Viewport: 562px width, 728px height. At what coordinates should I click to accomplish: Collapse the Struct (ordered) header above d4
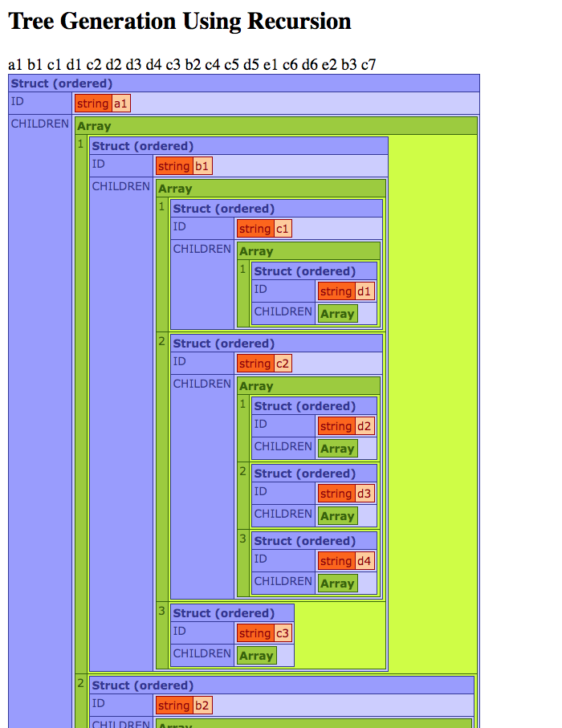point(314,541)
